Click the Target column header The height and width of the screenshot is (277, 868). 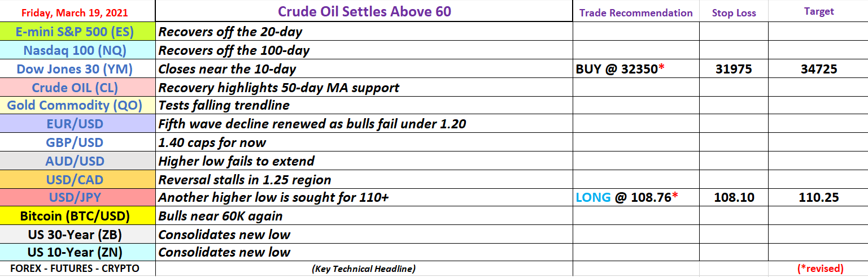[x=818, y=12]
